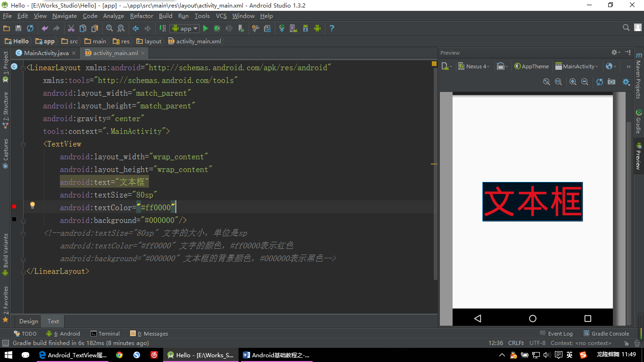Image resolution: width=644 pixels, height=362 pixels.
Task: Expand hidden preview toolbar items chevron
Action: [628, 66]
